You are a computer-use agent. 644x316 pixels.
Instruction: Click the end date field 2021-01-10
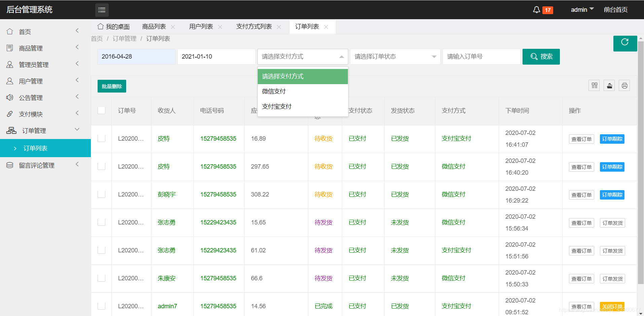[216, 57]
